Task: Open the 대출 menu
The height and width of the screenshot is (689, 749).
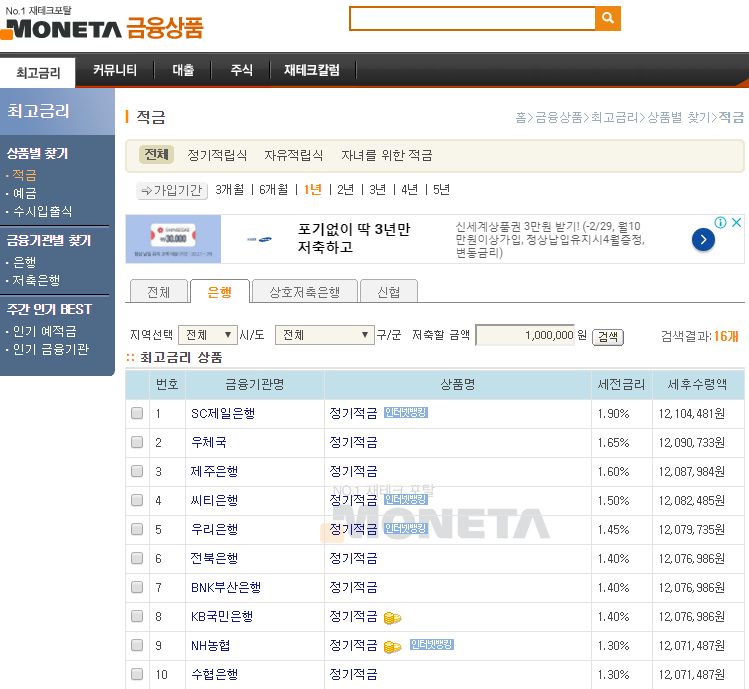Action: point(183,70)
